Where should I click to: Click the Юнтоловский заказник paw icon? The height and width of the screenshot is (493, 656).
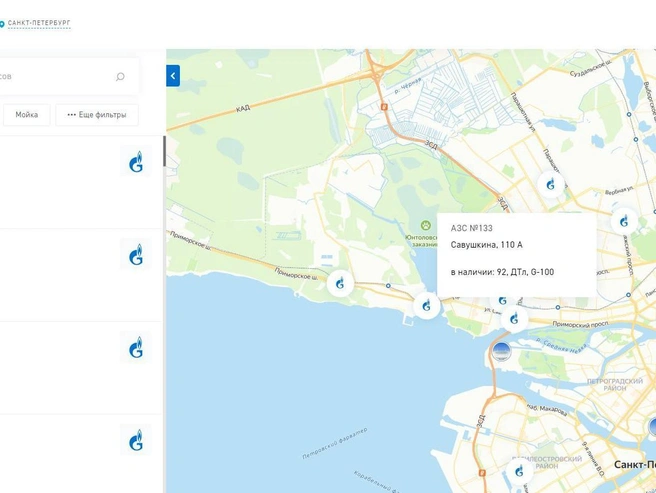[x=425, y=226]
